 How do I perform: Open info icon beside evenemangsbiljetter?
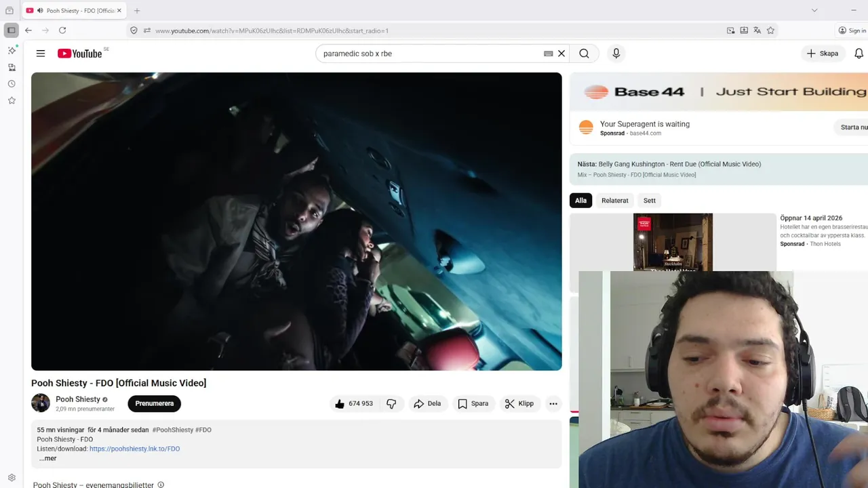pos(161,485)
